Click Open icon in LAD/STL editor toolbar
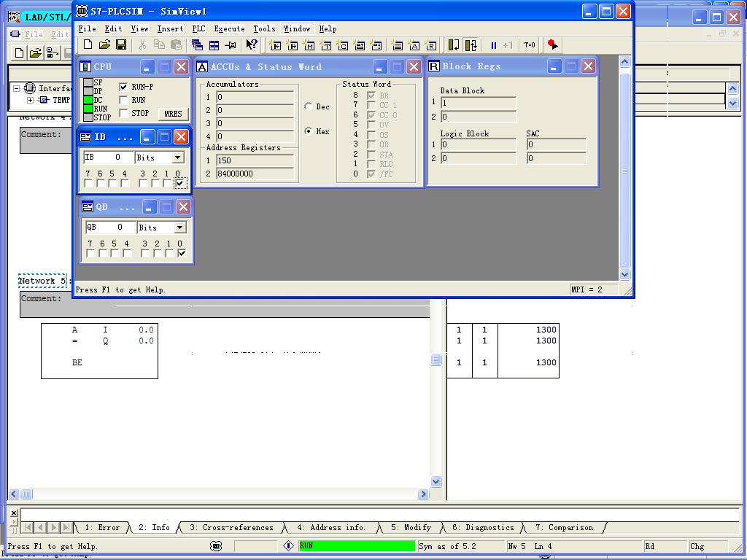The height and width of the screenshot is (560, 747). point(35,52)
